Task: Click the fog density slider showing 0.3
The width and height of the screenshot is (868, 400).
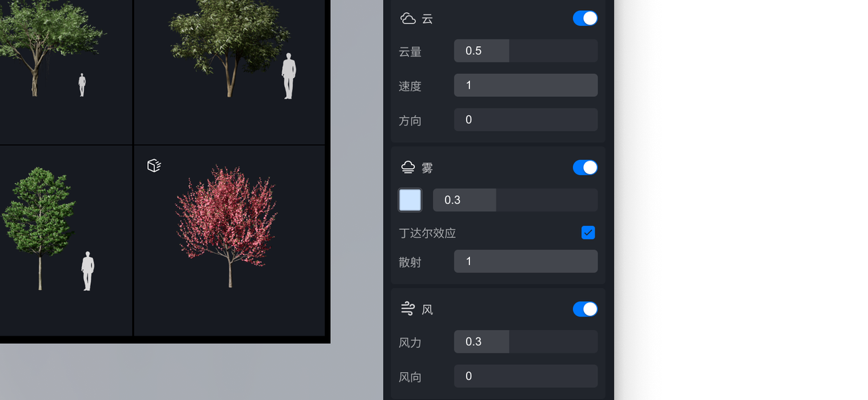Action: [515, 200]
